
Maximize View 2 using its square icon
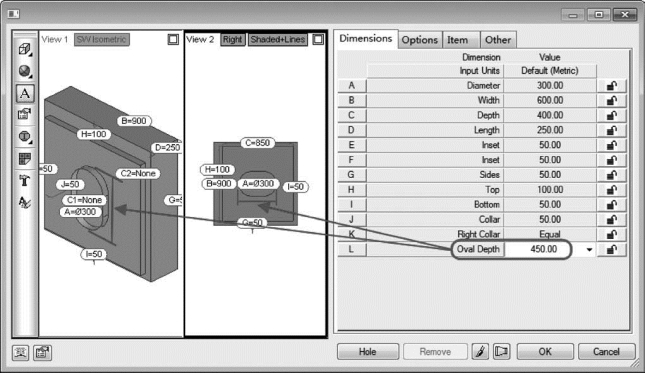tap(318, 39)
